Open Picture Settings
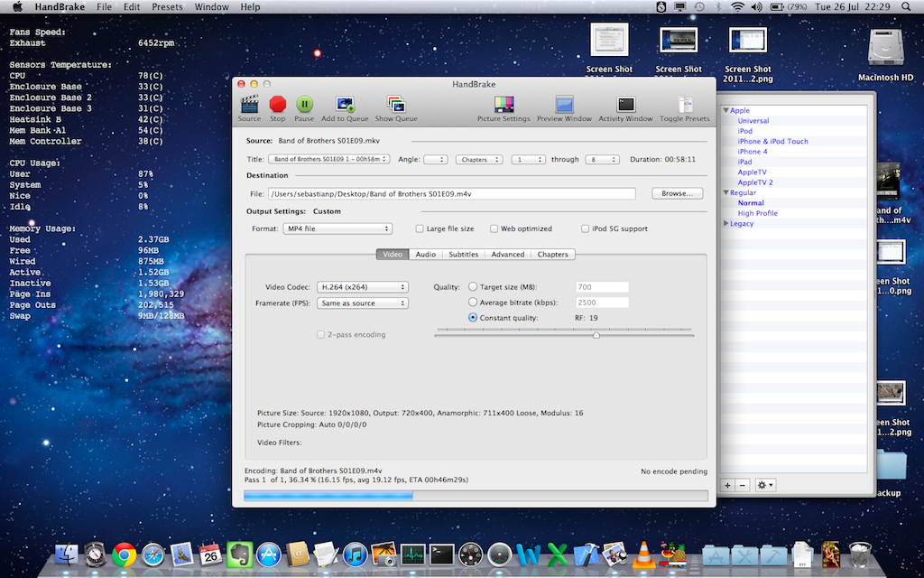Screen dimensions: 924x578 click(504, 104)
